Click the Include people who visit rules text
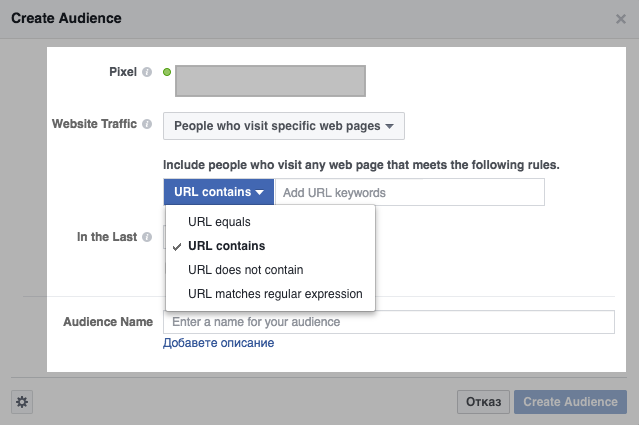The image size is (639, 425). click(x=361, y=165)
